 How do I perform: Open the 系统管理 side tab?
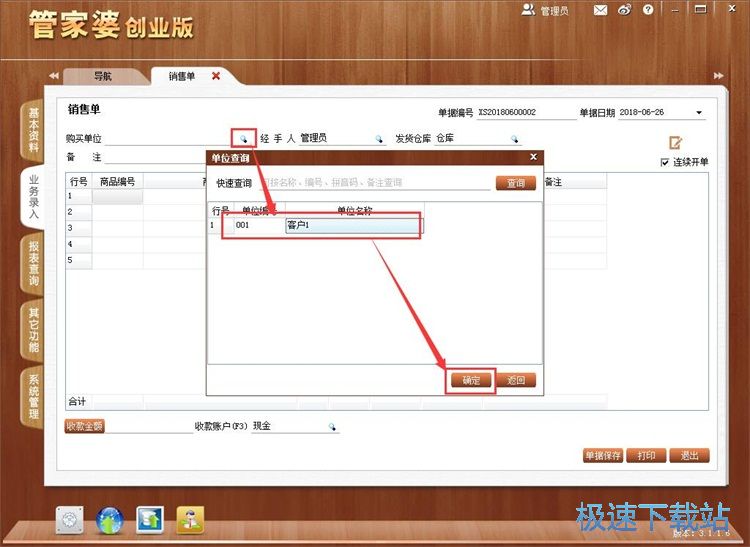[x=33, y=397]
